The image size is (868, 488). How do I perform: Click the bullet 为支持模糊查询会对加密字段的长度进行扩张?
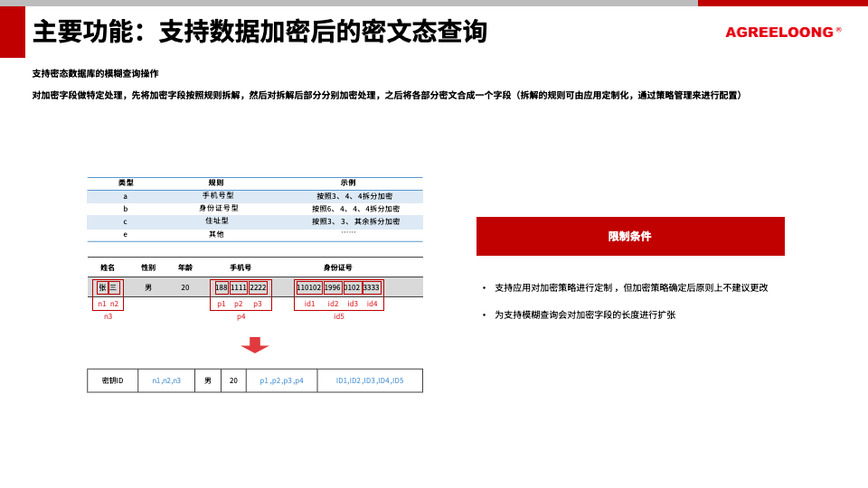pyautogui.click(x=585, y=314)
